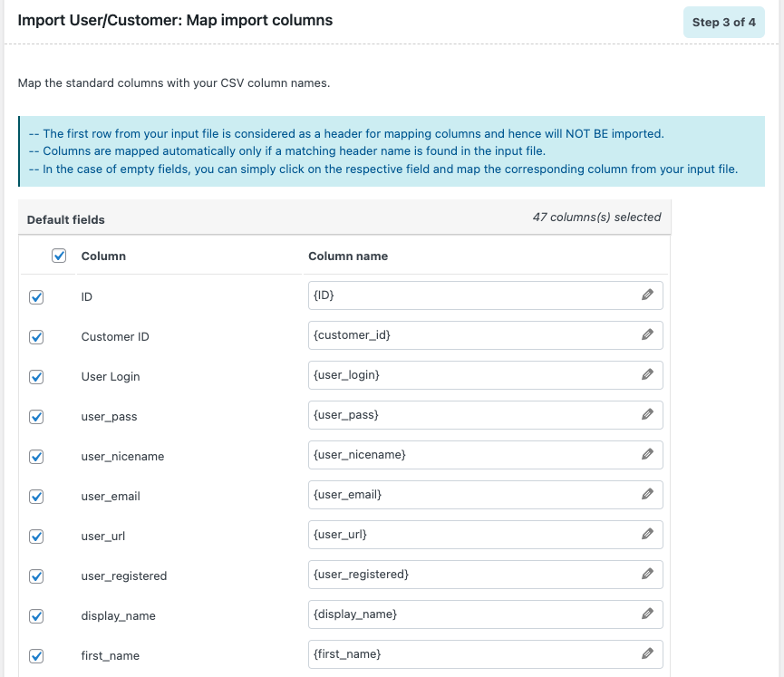Collapse the Default fields section header
The width and height of the screenshot is (784, 677).
point(344,218)
